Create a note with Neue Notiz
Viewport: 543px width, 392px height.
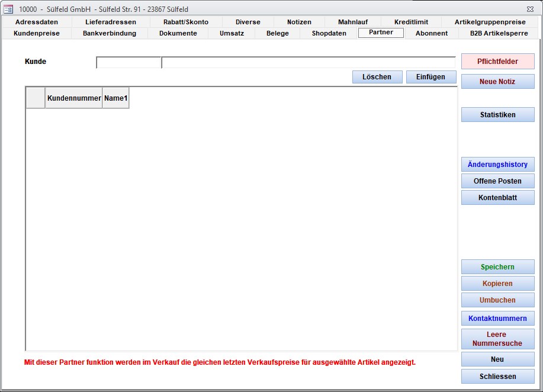[497, 82]
